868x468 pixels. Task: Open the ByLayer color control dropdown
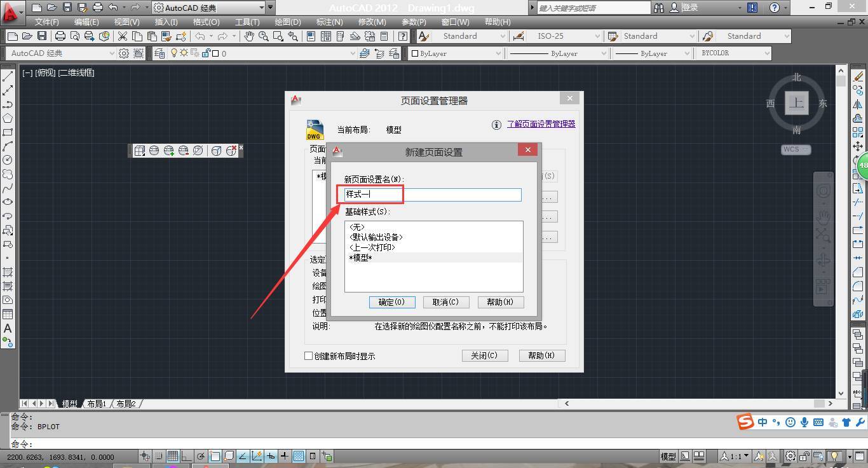pos(498,53)
